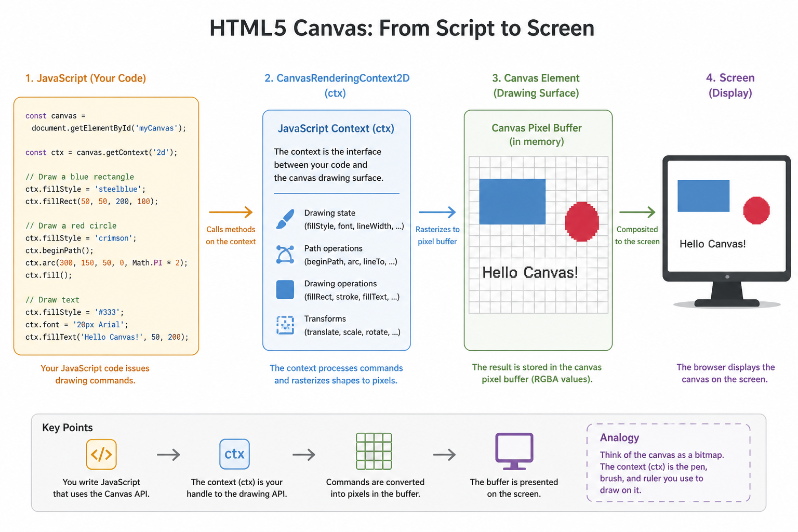This screenshot has width=798, height=532.
Task: Click the comment '// Draw text'
Action: 52,300
